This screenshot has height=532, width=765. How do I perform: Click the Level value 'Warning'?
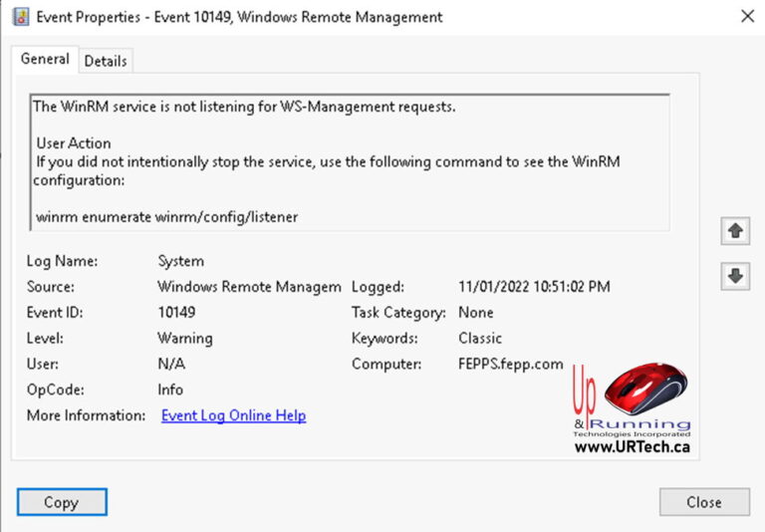[185, 339]
